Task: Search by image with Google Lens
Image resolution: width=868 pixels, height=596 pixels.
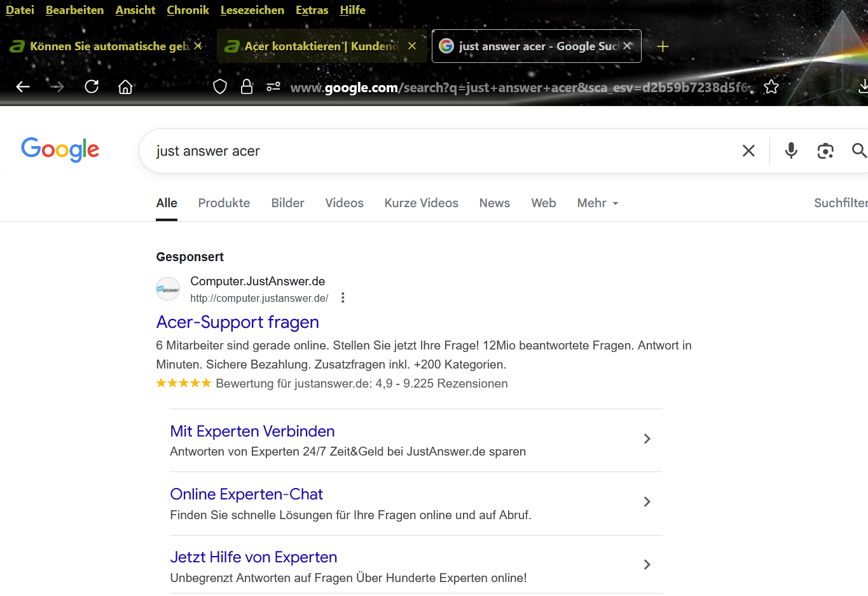Action: click(x=825, y=151)
